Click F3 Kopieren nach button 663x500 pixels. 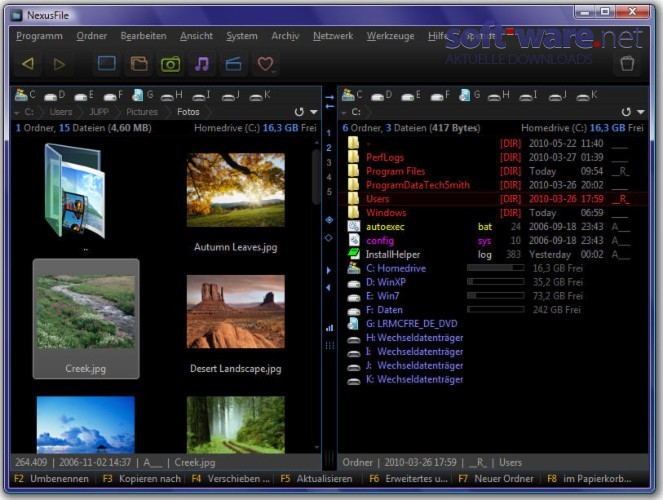tap(142, 479)
